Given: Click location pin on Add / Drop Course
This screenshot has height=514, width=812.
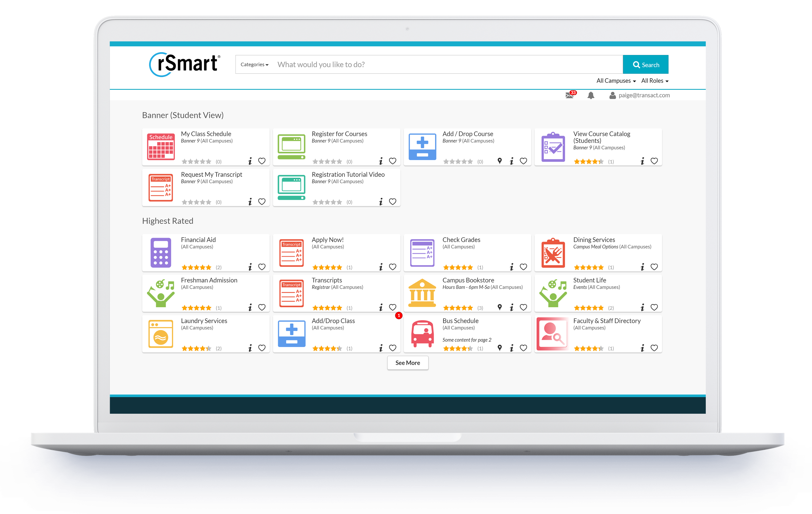Looking at the screenshot, I should point(500,161).
